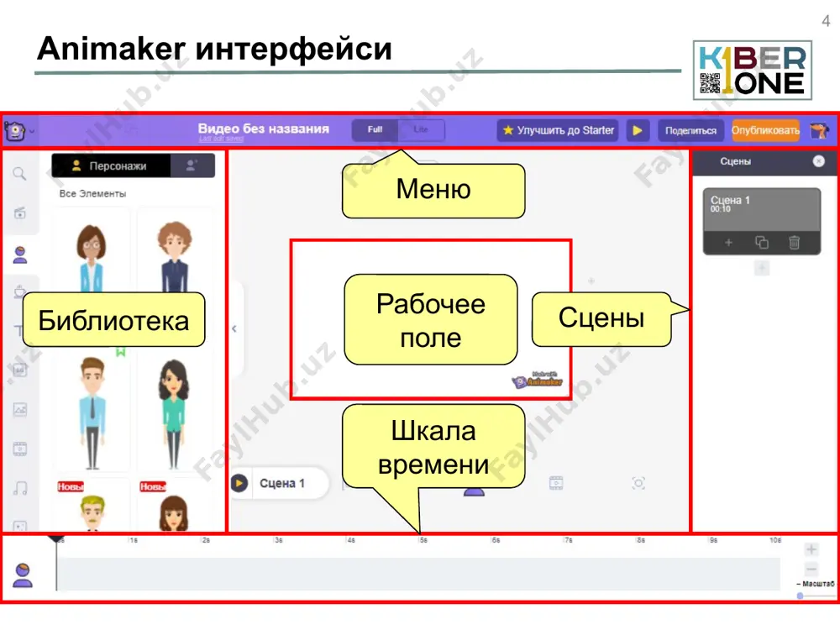Zoom out timeline with minus button
Image resolution: width=840 pixels, height=630 pixels.
pos(811,569)
